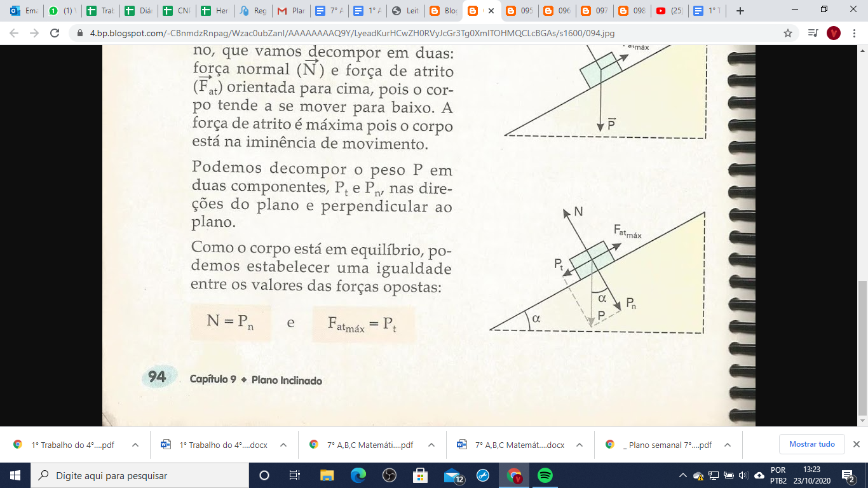
Task: Click the 'Digite aqui para pesquisar' search box
Action: point(140,475)
